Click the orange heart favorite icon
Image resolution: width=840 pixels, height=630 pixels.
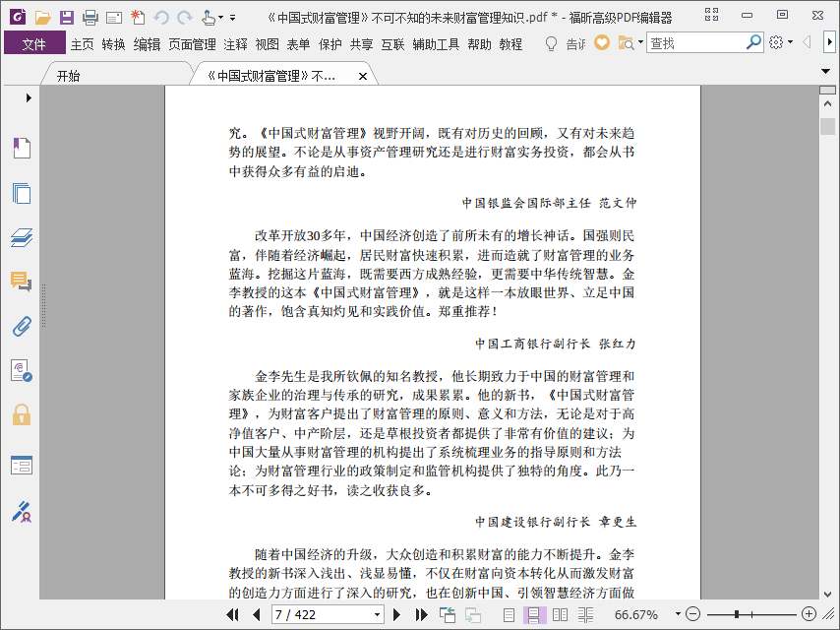pos(602,42)
